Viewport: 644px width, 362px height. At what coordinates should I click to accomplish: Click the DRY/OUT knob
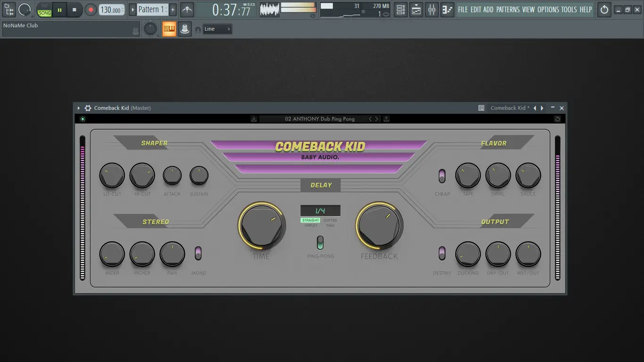click(498, 255)
